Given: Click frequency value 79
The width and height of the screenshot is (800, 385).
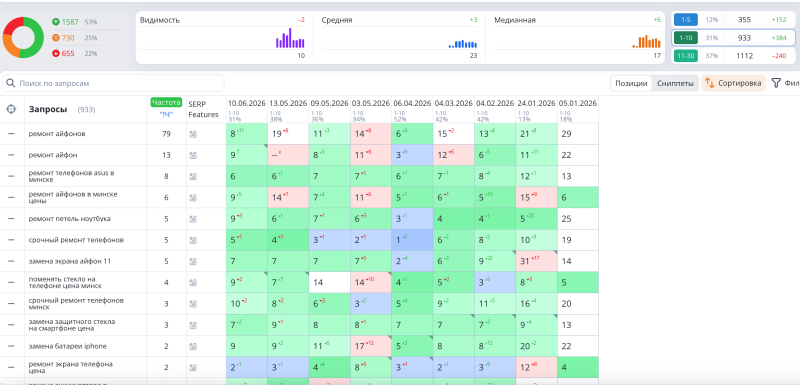Looking at the screenshot, I should click(166, 134).
